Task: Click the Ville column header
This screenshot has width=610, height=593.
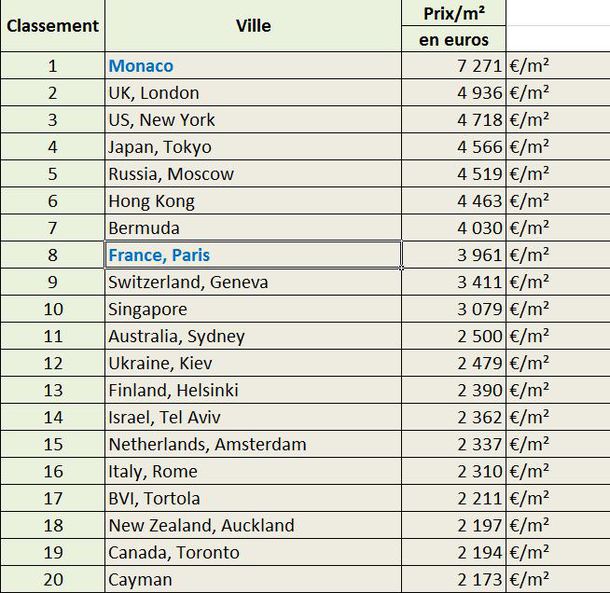Action: [x=253, y=26]
